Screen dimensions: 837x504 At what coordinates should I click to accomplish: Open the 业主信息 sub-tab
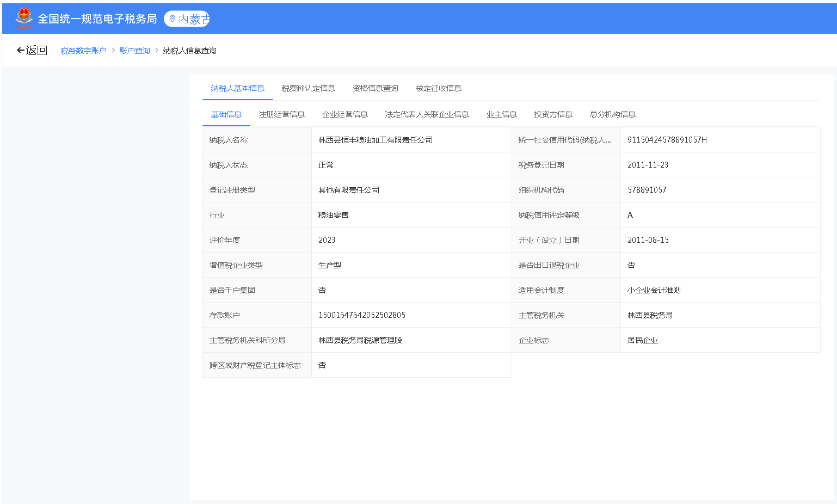pyautogui.click(x=501, y=114)
